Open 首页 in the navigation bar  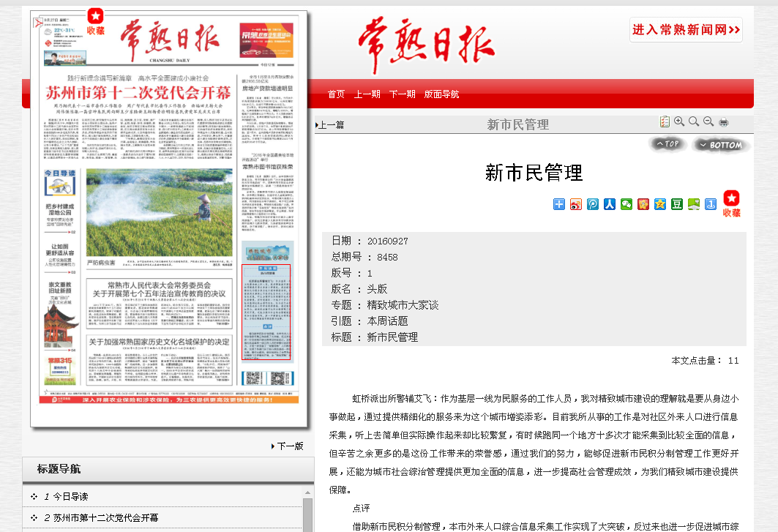click(336, 94)
